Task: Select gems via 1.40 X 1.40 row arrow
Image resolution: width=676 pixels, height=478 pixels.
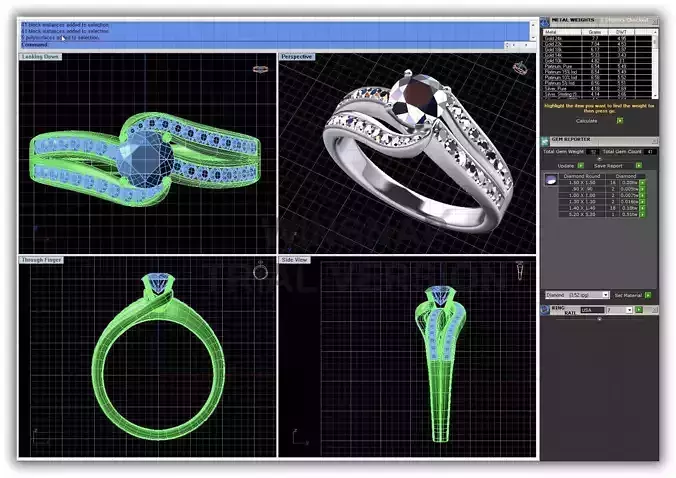Action: coord(642,208)
